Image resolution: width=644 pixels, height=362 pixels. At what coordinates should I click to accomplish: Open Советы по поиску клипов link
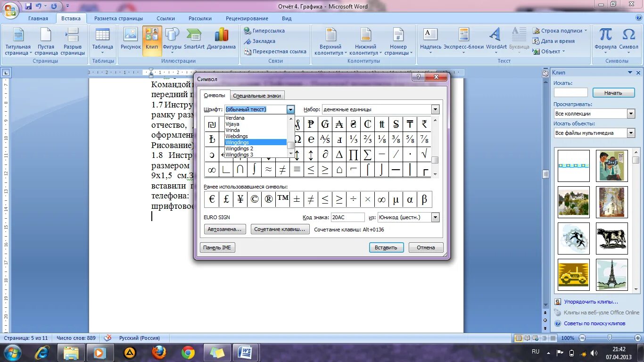click(x=594, y=323)
